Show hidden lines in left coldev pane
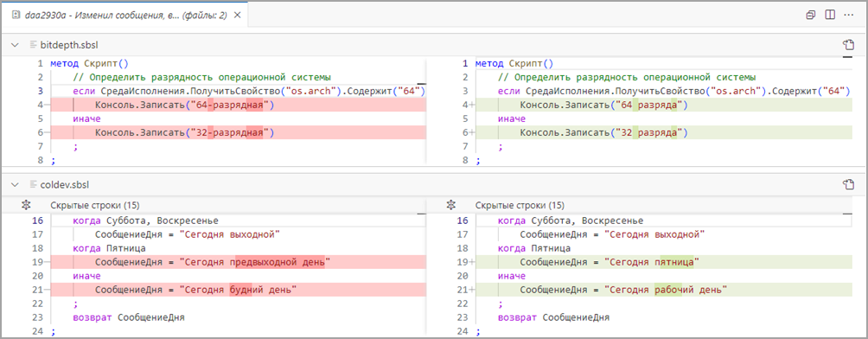The height and width of the screenshot is (339, 868). coord(25,206)
